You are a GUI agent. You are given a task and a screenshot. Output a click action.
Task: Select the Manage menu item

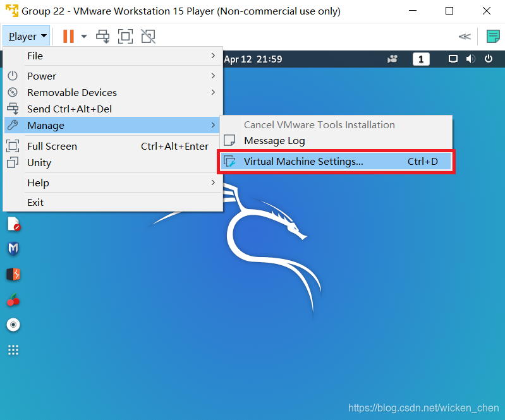click(x=113, y=125)
